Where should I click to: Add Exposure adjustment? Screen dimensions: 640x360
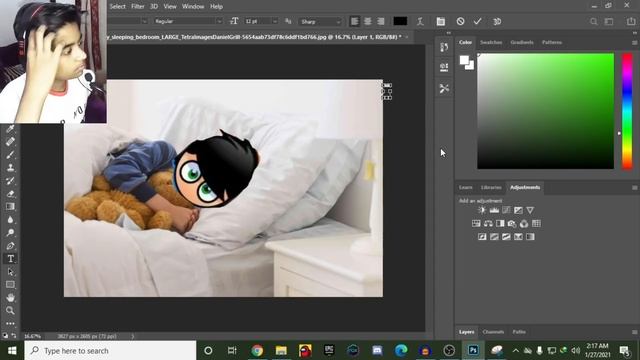point(518,210)
